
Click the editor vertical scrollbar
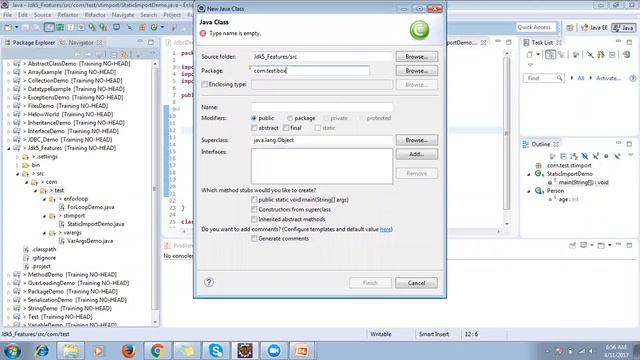(507, 139)
